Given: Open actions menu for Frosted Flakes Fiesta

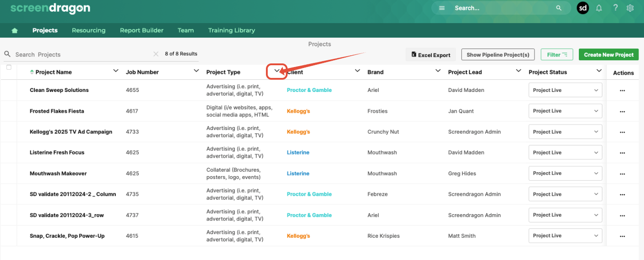Looking at the screenshot, I should (x=622, y=111).
